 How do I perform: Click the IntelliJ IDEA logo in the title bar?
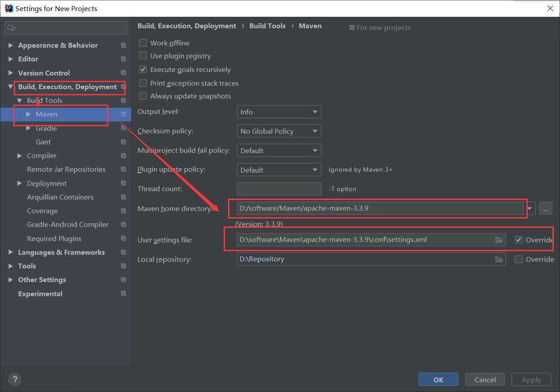point(8,8)
